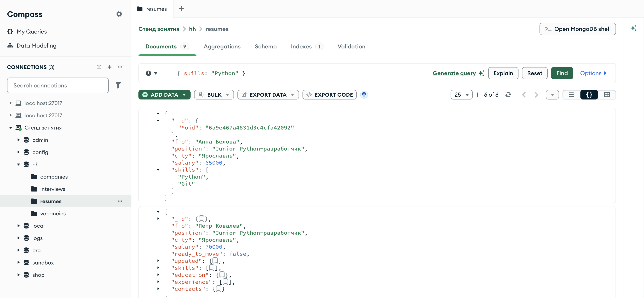Viewport: 644px width, 298px height.
Task: Open query history clock icon
Action: [x=152, y=73]
